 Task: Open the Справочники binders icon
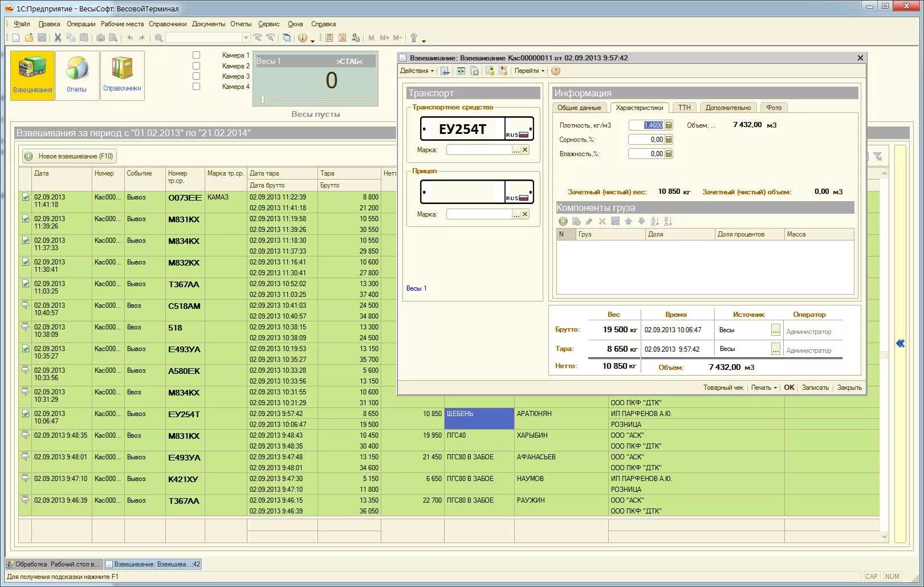pos(122,75)
